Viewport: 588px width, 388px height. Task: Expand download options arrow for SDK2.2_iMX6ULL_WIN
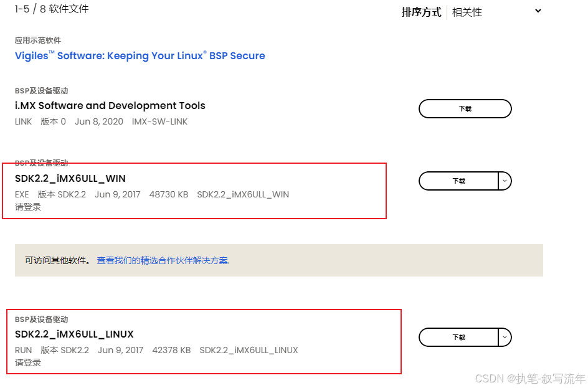pos(505,181)
